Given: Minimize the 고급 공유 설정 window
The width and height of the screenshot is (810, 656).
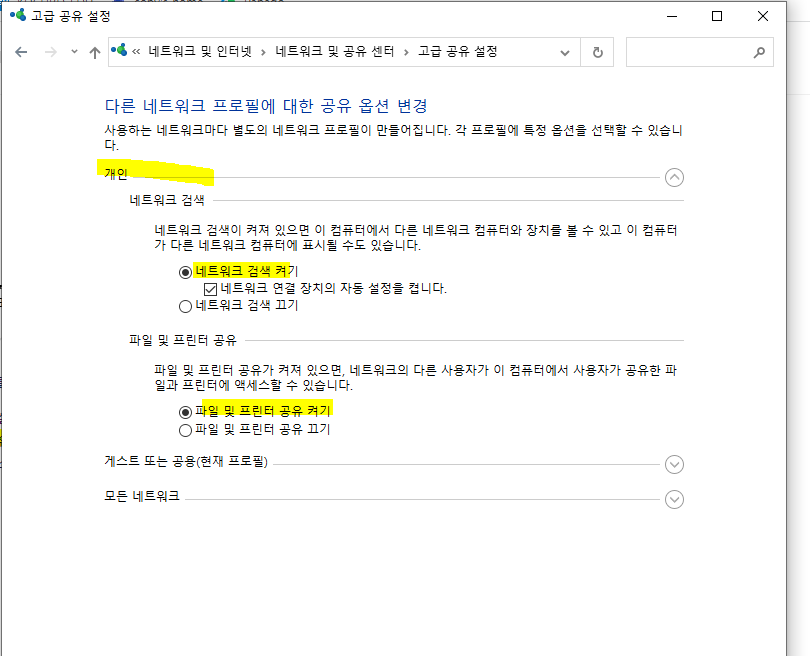Looking at the screenshot, I should point(672,17).
